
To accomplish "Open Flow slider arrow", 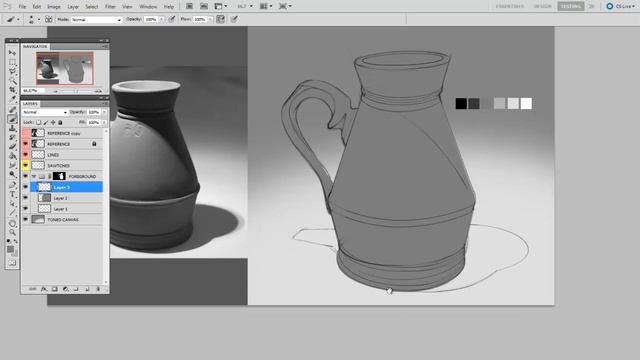I will click(210, 19).
